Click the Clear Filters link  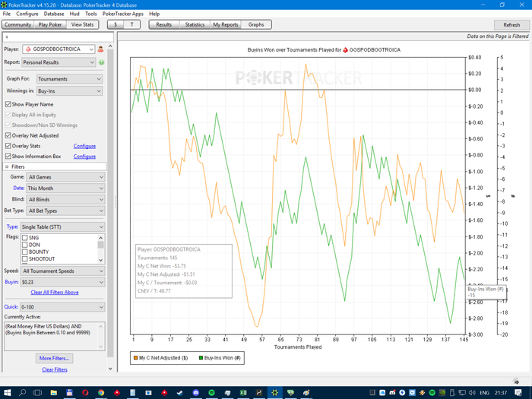click(x=55, y=369)
